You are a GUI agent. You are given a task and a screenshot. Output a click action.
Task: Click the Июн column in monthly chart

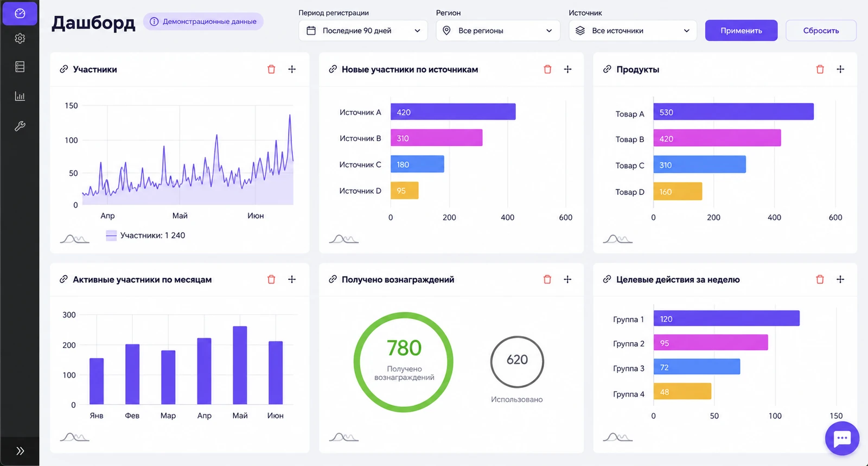coord(276,373)
